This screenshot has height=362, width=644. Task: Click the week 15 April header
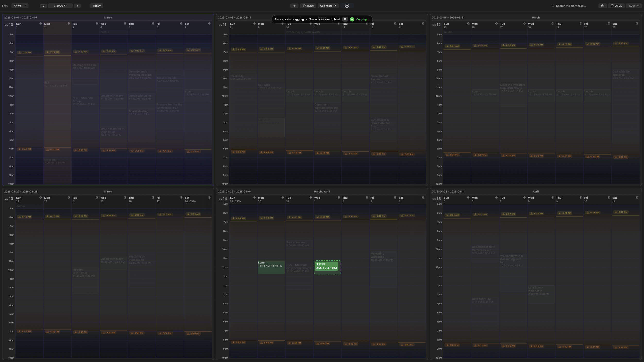pos(536,192)
